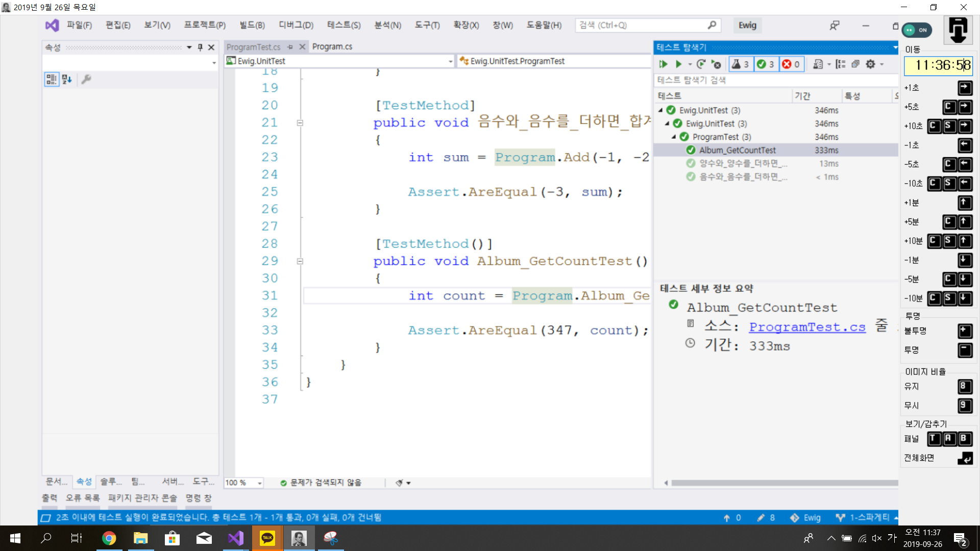
Task: Click Run All Tests icon in Test Explorer
Action: click(x=663, y=64)
